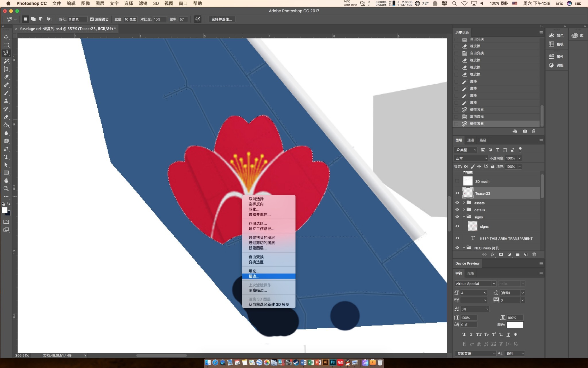Open the 调整 panel button
Viewport: 588px width, 368px height.
tap(556, 65)
